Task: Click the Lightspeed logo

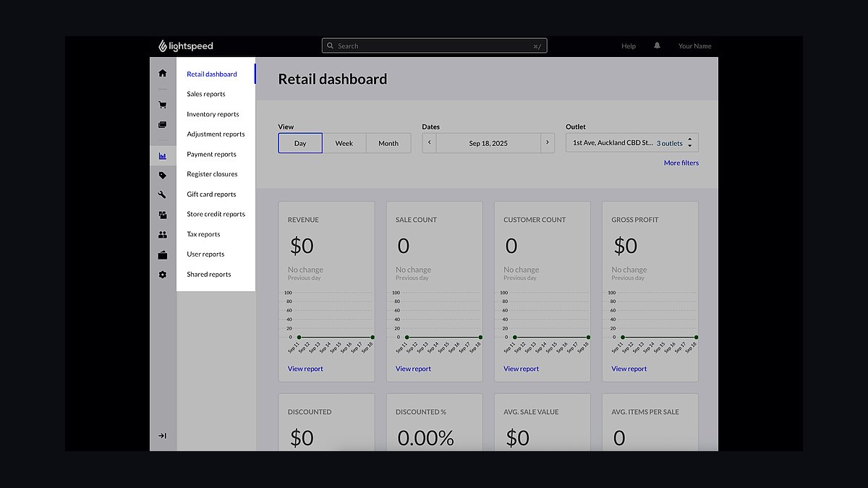Action: (186, 46)
